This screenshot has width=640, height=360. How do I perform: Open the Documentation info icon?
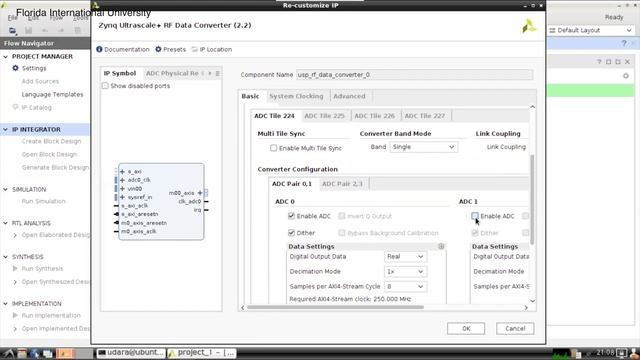point(99,49)
